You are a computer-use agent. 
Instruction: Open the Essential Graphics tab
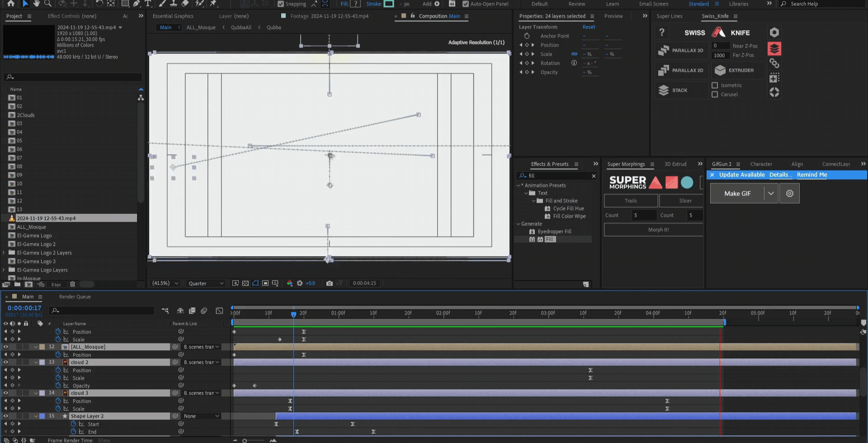coord(173,16)
